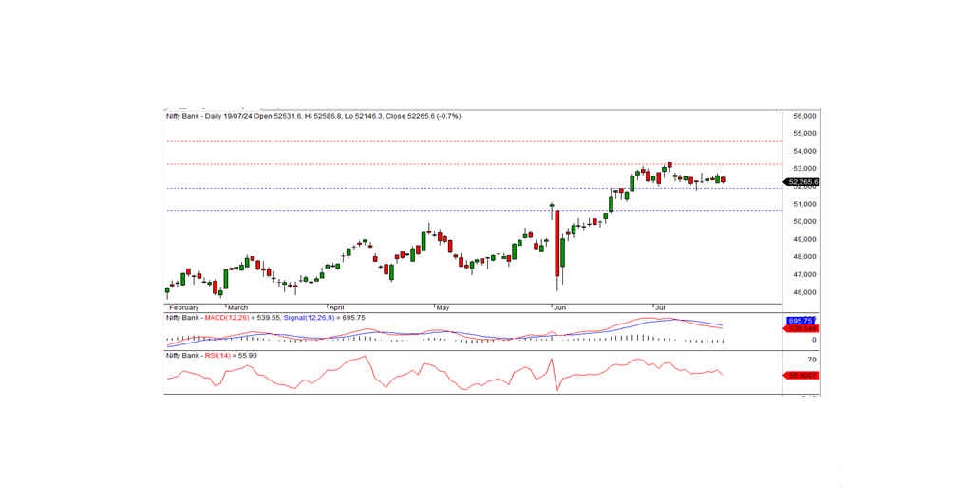Select the April label on time axis
The image size is (980, 500).
tap(334, 307)
